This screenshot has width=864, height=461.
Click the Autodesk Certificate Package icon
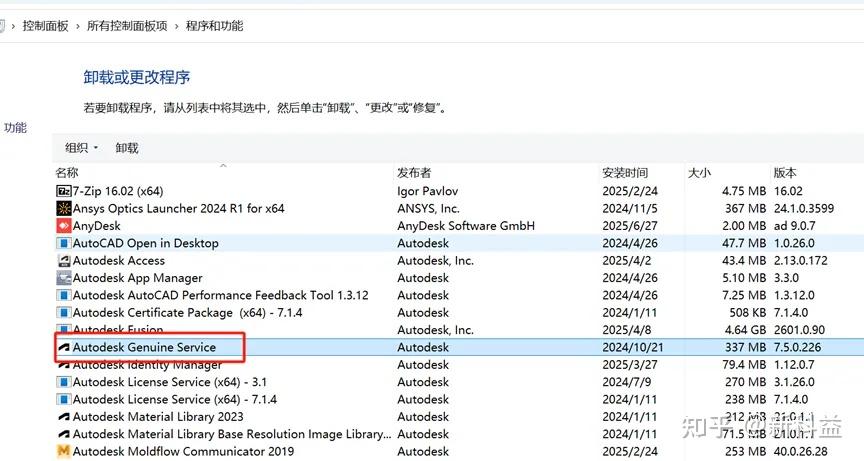64,313
